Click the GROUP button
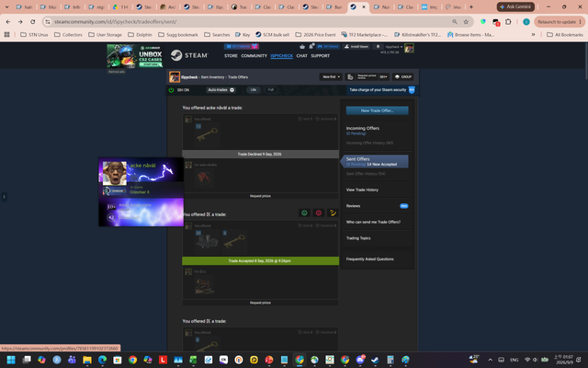Viewport: 588px width, 368px height. click(403, 76)
